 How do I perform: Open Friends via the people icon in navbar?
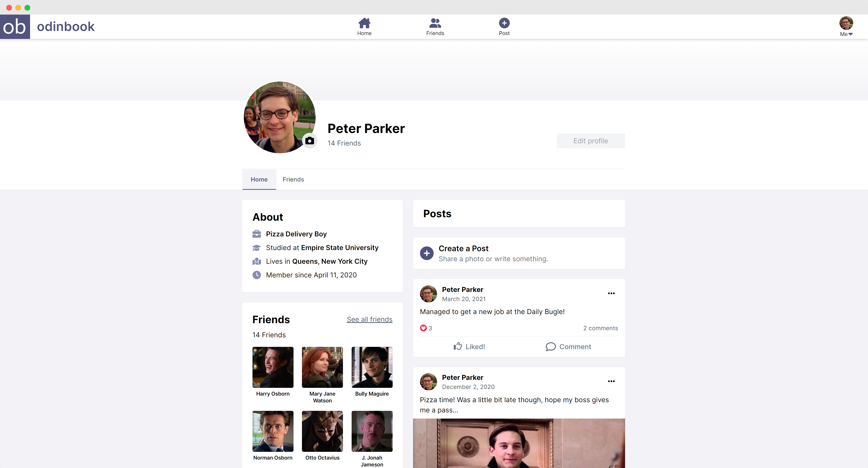tap(435, 23)
